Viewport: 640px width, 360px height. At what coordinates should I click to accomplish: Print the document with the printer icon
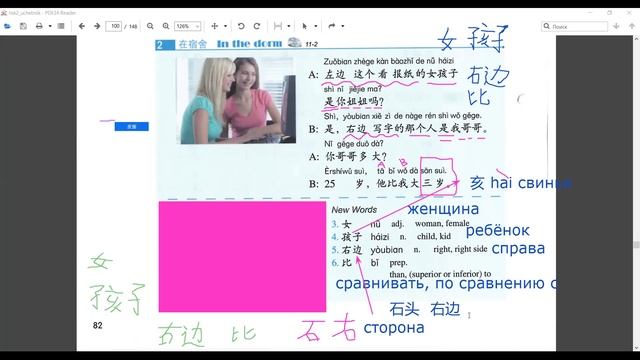pyautogui.click(x=39, y=26)
